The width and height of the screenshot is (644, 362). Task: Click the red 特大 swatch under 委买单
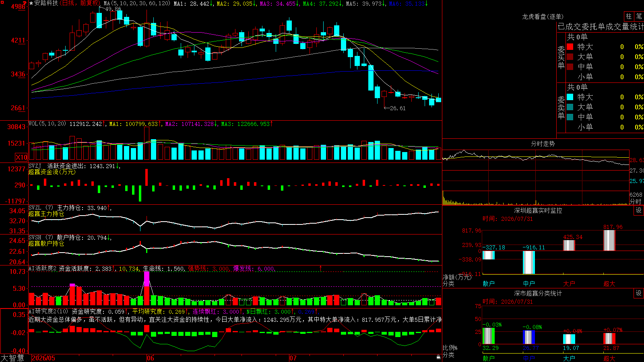[570, 47]
